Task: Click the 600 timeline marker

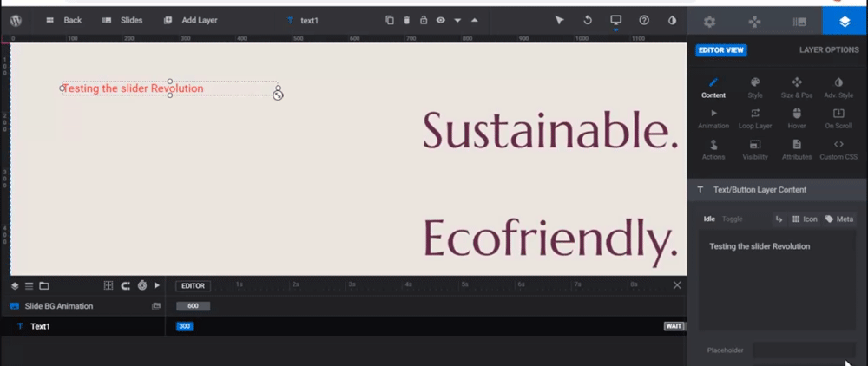Action: [x=194, y=306]
